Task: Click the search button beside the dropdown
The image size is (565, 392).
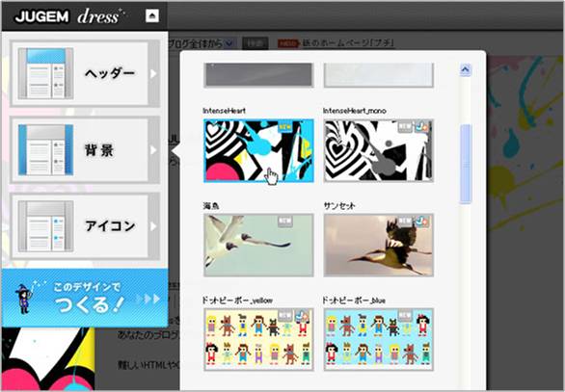Action: (255, 43)
